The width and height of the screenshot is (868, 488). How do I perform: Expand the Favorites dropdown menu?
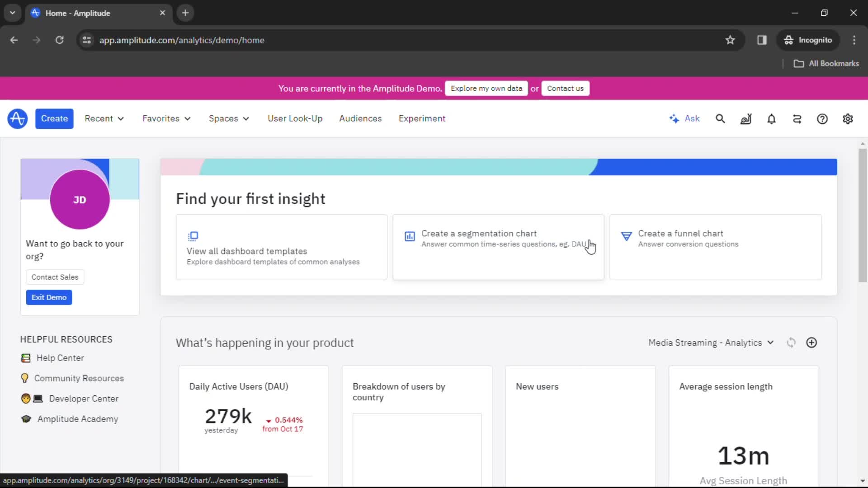[166, 118]
